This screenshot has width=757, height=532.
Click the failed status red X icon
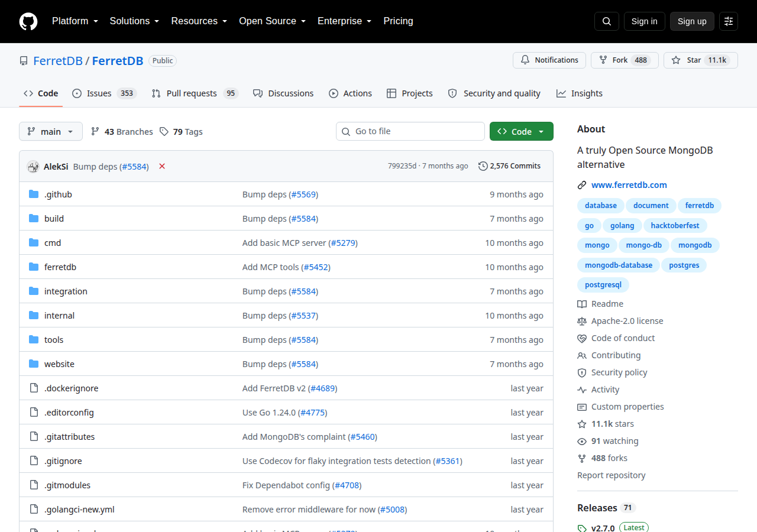coord(162,166)
